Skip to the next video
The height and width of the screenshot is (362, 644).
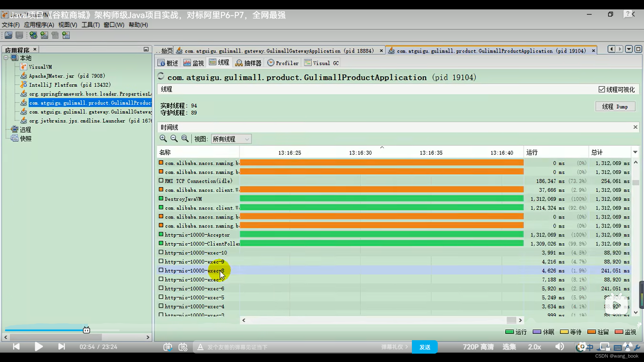61,347
